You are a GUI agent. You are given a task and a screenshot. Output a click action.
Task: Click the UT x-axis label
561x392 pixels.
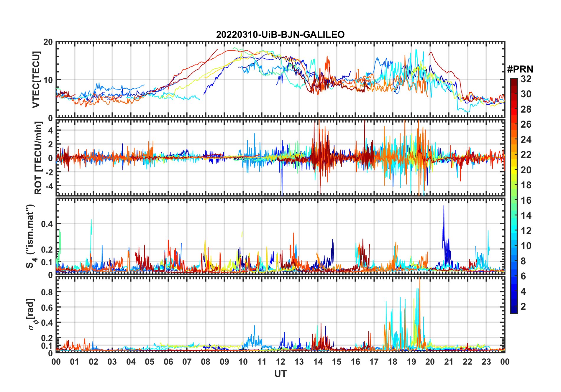tap(280, 374)
